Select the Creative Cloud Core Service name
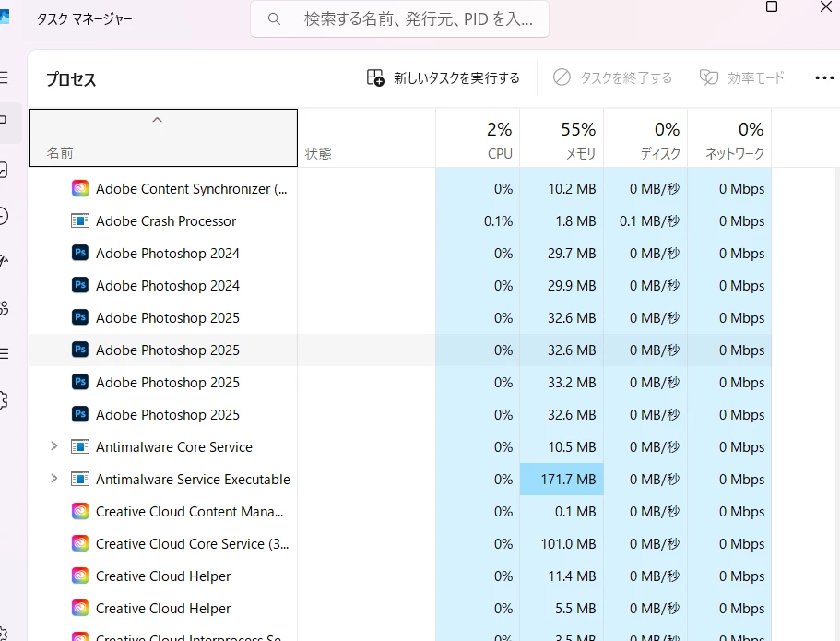The image size is (840, 641). click(x=192, y=543)
